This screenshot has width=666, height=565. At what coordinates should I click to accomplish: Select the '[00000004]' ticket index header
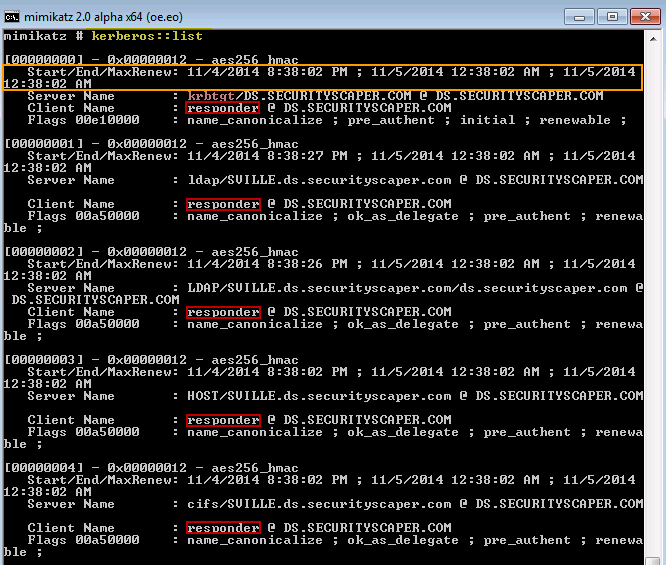[x=43, y=467]
